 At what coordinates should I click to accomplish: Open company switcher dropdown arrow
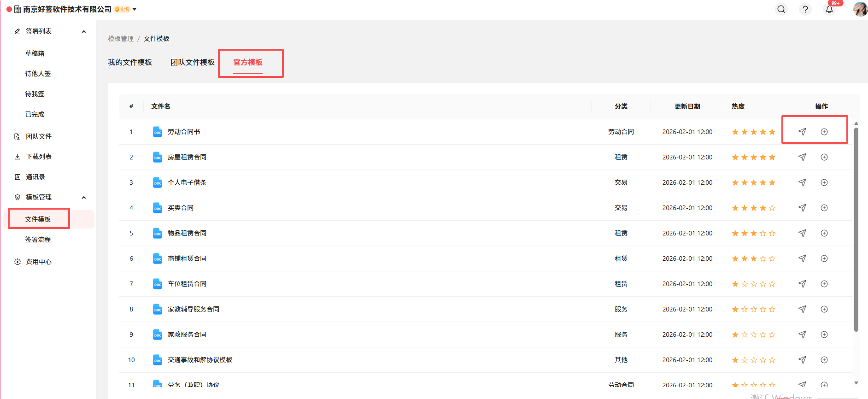click(135, 9)
